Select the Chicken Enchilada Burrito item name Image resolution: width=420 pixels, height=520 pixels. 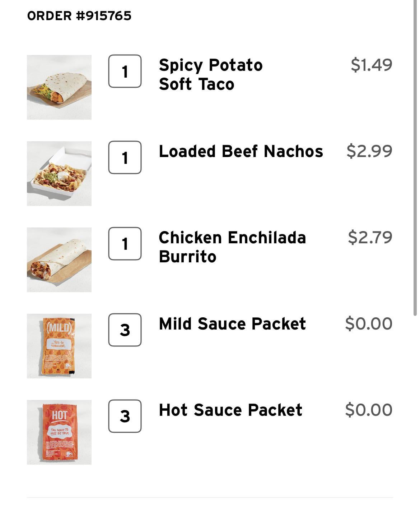coord(232,247)
